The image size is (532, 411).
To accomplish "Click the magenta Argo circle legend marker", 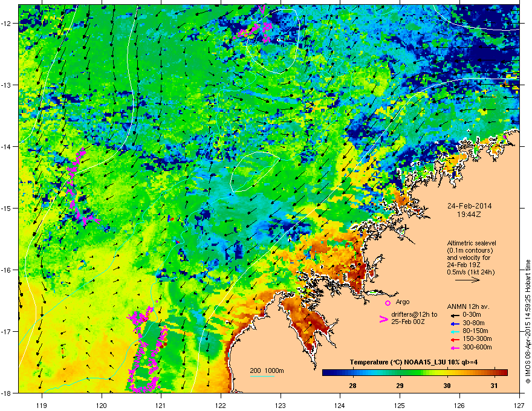I will (x=388, y=303).
